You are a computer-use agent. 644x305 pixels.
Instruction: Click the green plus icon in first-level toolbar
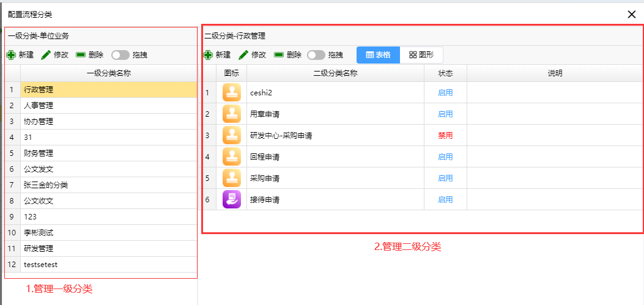pos(11,55)
